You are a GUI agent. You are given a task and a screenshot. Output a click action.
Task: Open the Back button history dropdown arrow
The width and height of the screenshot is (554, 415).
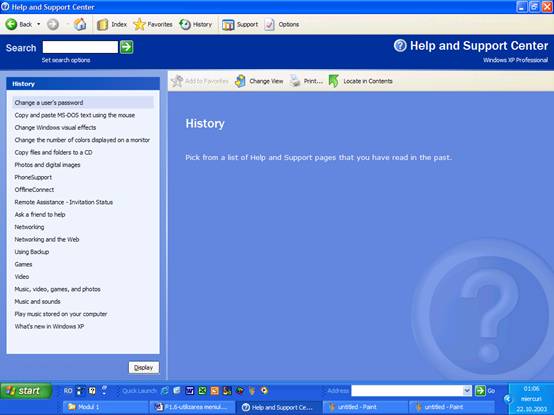(39, 24)
